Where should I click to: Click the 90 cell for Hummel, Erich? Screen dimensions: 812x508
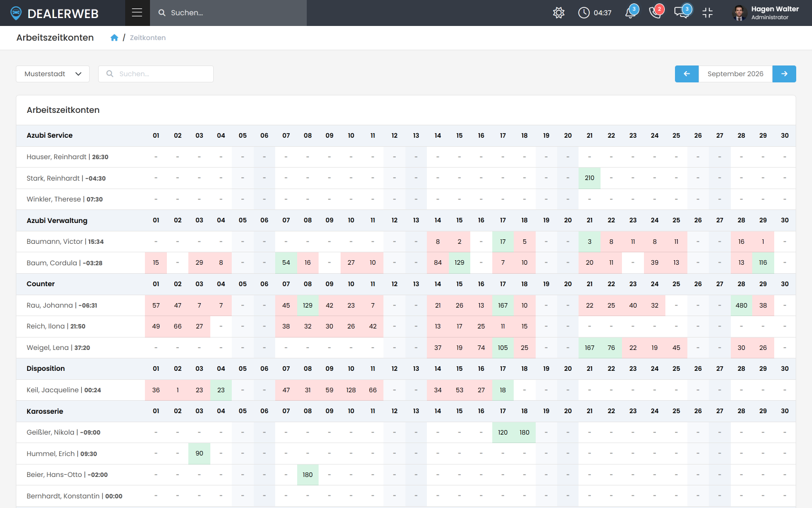(199, 454)
